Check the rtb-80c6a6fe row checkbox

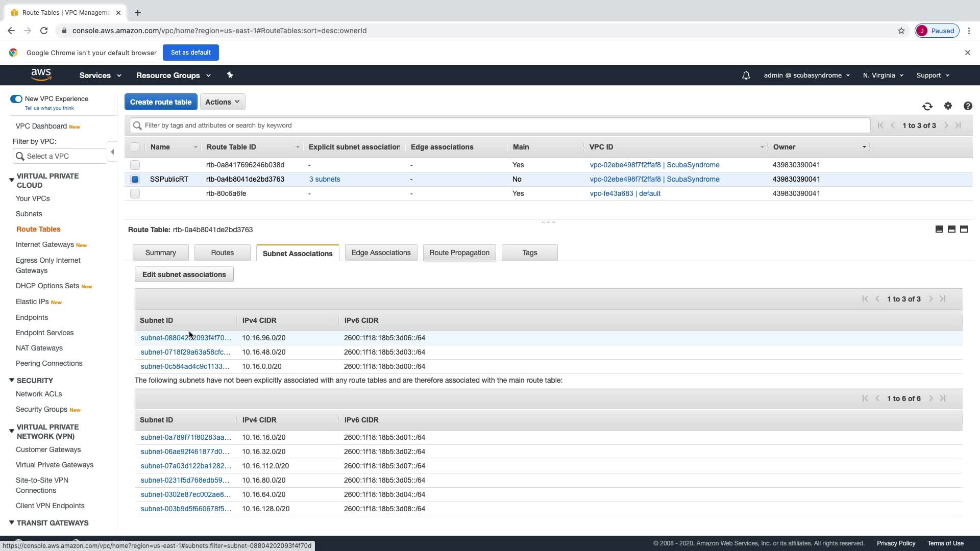pos(135,193)
